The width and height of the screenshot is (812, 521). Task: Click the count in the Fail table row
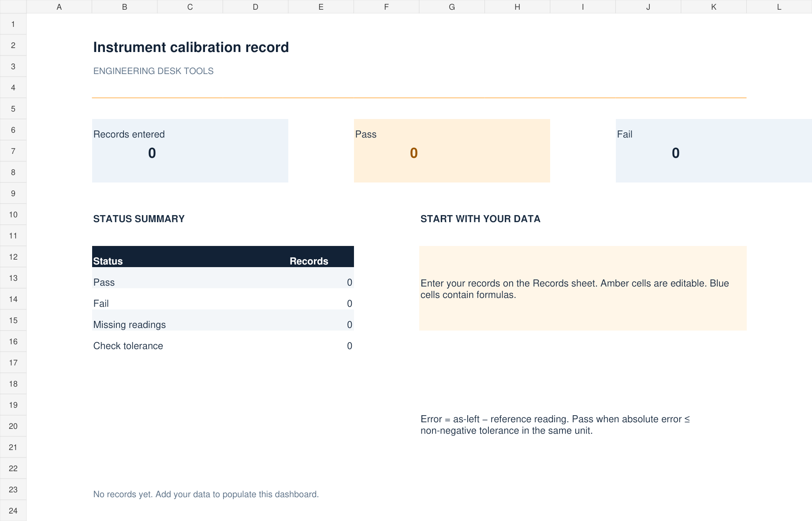[350, 304]
